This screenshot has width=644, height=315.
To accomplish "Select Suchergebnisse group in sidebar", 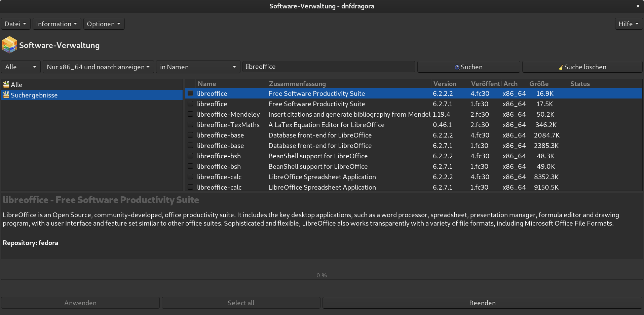I will [92, 95].
